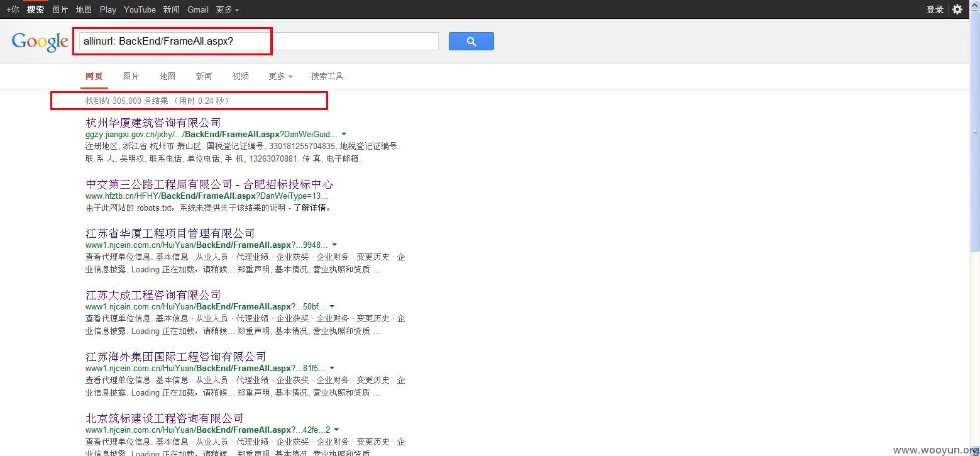
Task: Click the 登录 sign-in link
Action: (x=935, y=9)
